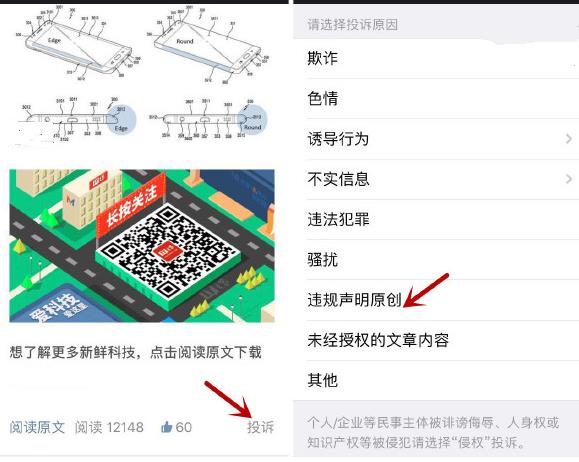Choose 其他 as complaint reason
The height and width of the screenshot is (462, 579).
[436, 380]
